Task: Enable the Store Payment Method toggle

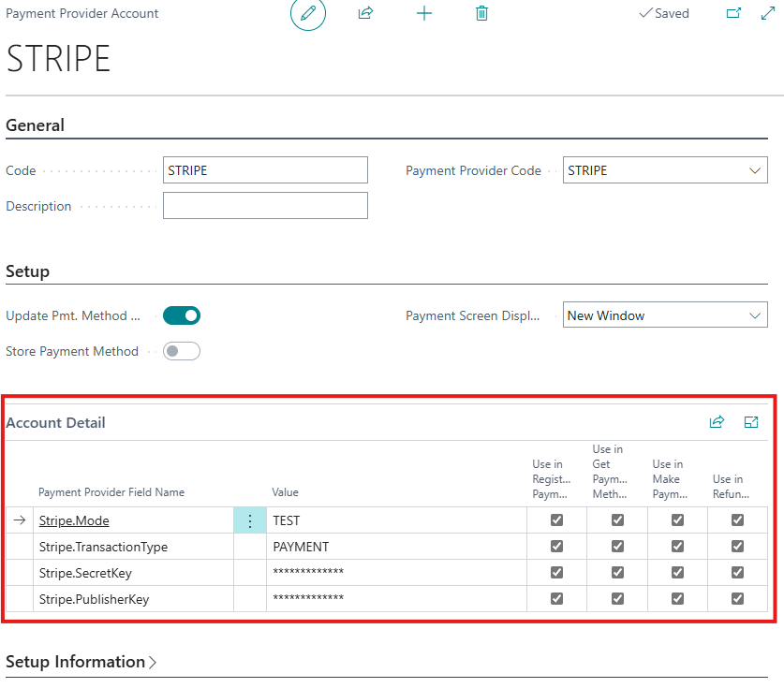Action: coord(182,351)
